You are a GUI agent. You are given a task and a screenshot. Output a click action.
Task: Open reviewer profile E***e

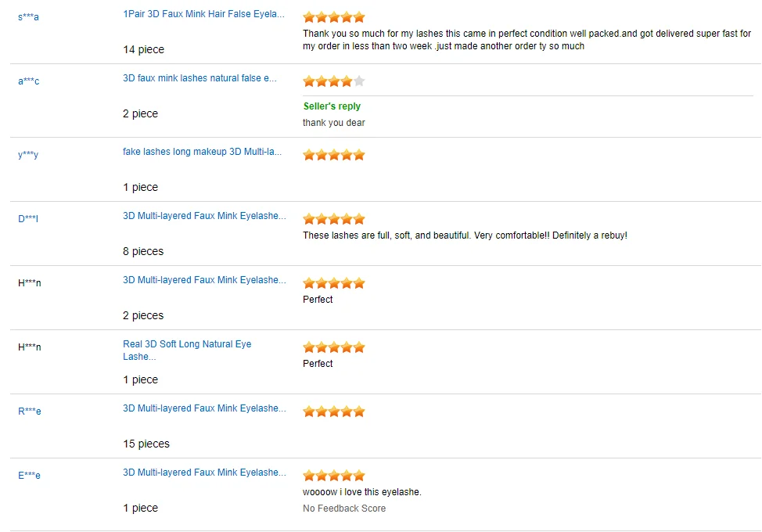29,475
